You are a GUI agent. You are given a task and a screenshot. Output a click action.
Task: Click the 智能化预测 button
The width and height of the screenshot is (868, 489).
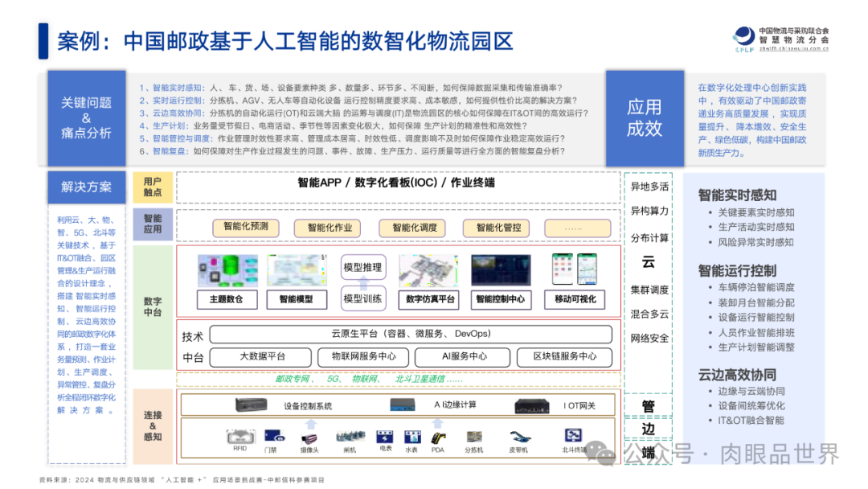pos(246,227)
